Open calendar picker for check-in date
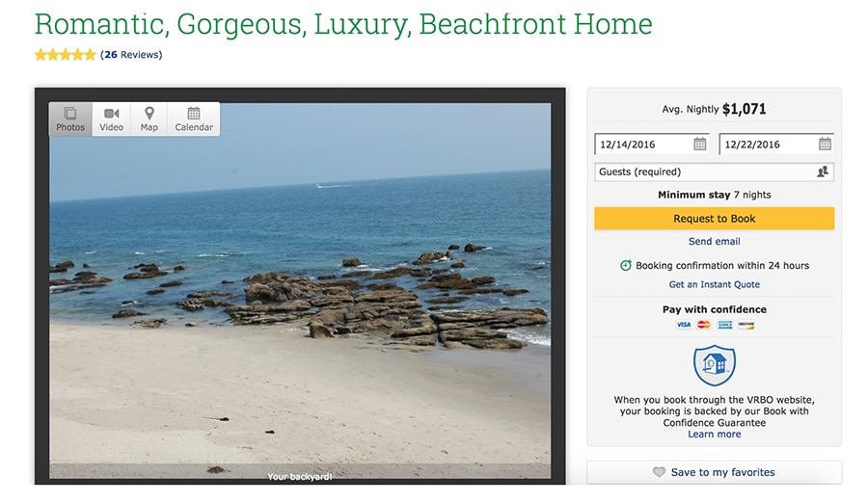This screenshot has width=868, height=502. pos(700,145)
